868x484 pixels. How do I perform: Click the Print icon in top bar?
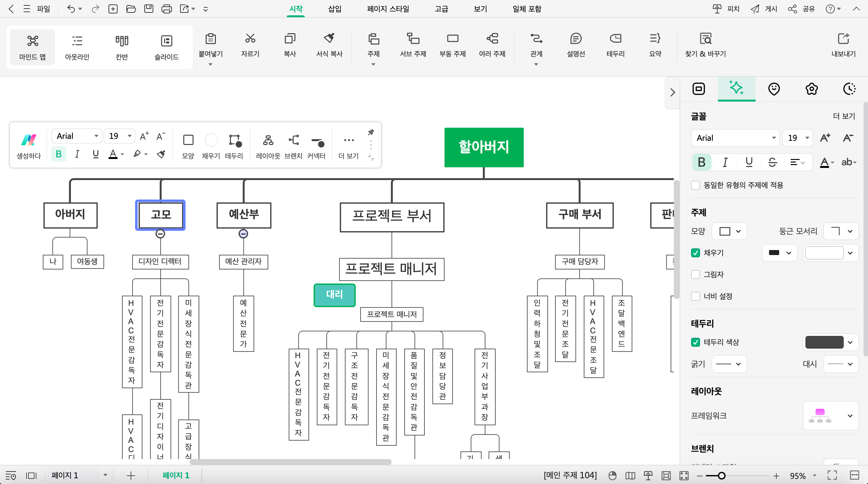166,9
